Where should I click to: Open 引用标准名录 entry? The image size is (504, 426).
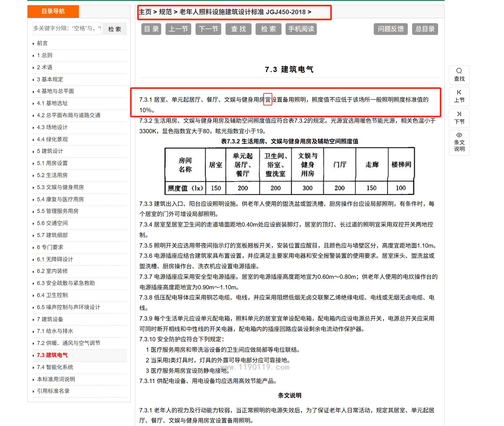[x=53, y=391]
